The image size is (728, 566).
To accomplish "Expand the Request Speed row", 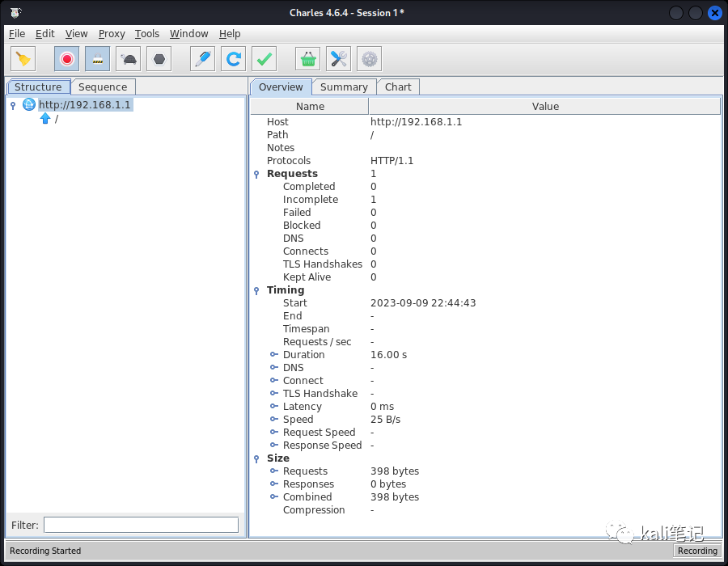I will click(x=274, y=433).
